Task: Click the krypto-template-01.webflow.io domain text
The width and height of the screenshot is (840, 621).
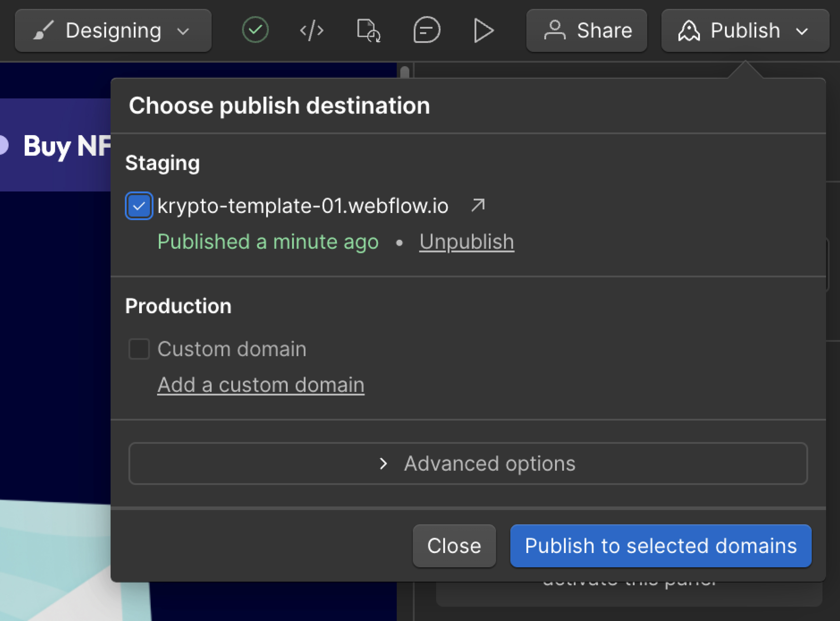Action: (x=303, y=206)
